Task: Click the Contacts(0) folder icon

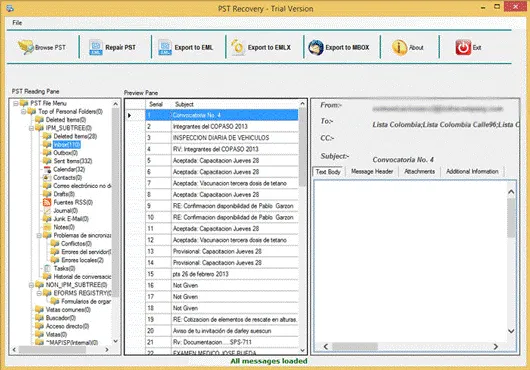Action: point(47,178)
